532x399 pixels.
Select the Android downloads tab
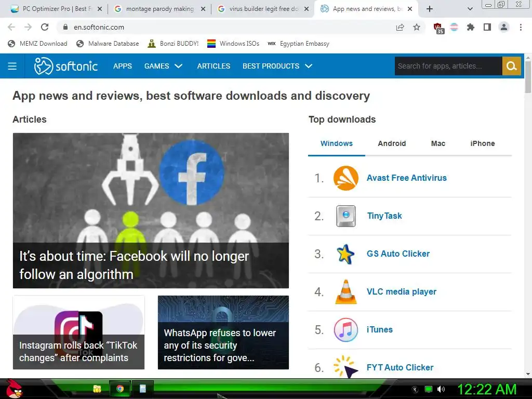tap(392, 143)
